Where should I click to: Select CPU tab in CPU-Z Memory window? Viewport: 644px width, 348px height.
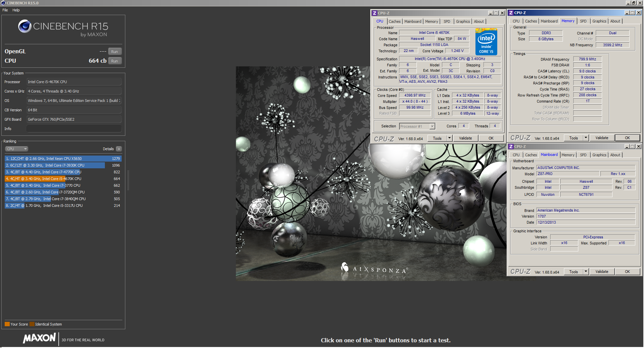click(x=516, y=21)
